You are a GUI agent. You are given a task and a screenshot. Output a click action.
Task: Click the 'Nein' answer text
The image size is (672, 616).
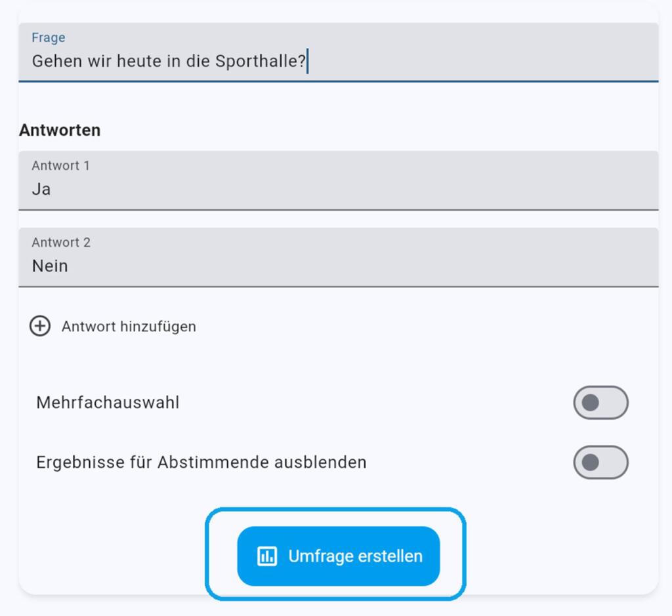(50, 266)
